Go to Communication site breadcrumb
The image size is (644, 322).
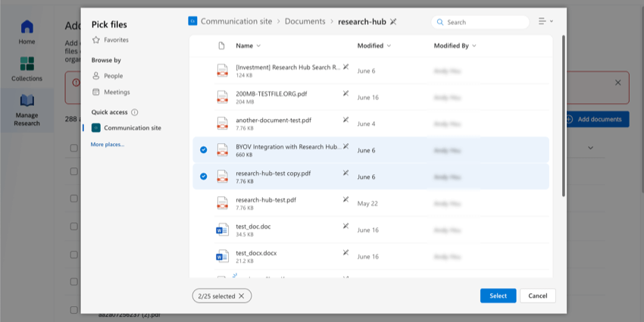coord(236,22)
